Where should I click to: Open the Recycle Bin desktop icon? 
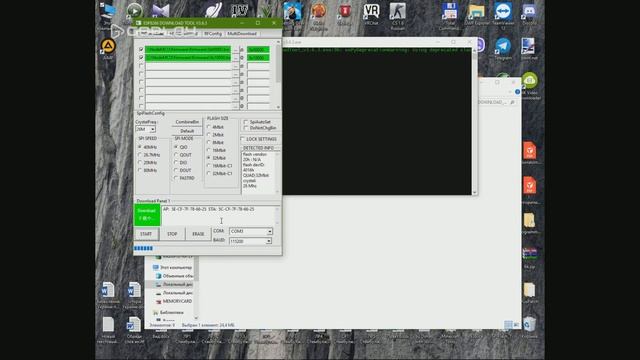coord(529,324)
